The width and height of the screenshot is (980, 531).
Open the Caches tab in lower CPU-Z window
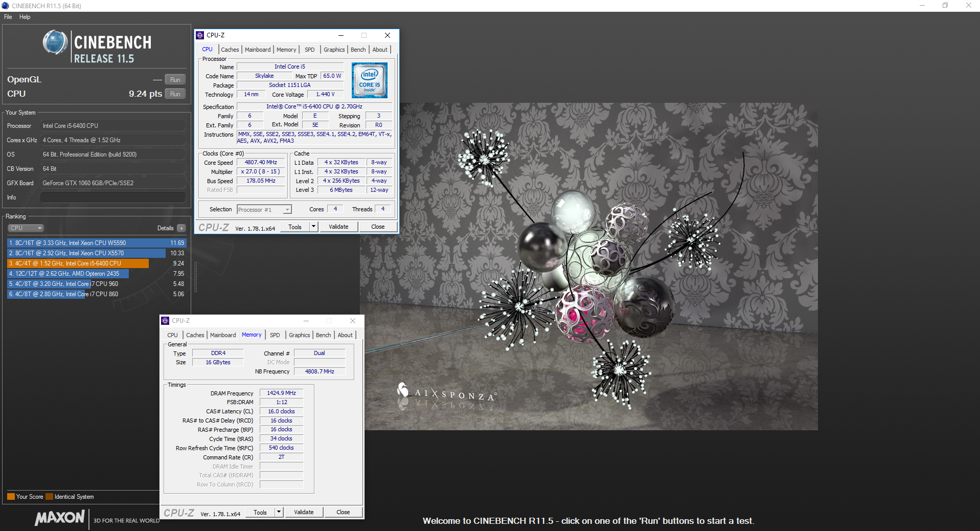[x=195, y=335]
